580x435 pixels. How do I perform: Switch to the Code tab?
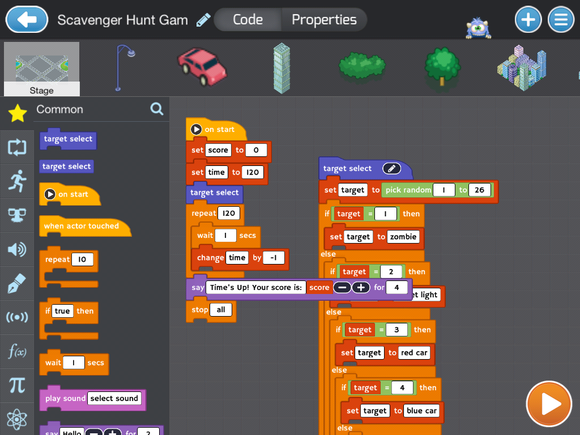point(247,20)
